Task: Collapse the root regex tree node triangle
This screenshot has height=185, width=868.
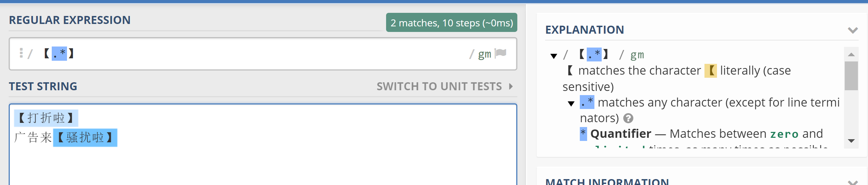Action: [x=554, y=56]
